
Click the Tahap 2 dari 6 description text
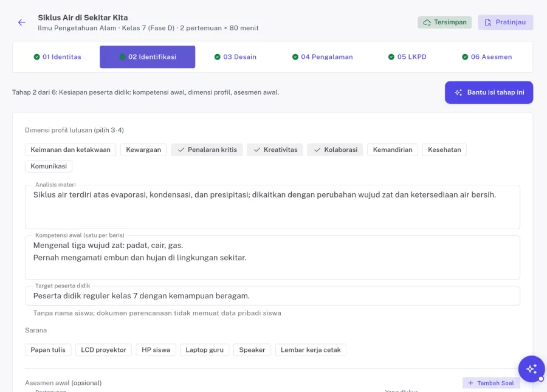click(x=145, y=92)
